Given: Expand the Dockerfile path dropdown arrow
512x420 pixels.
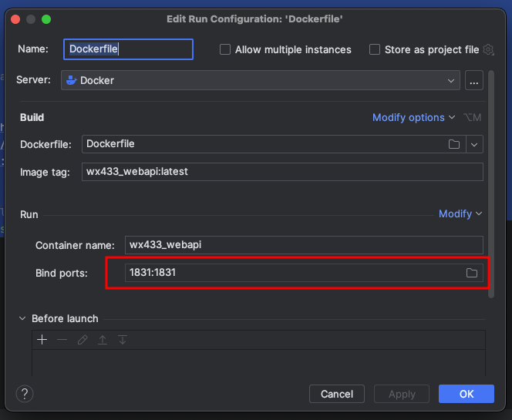Looking at the screenshot, I should 474,144.
